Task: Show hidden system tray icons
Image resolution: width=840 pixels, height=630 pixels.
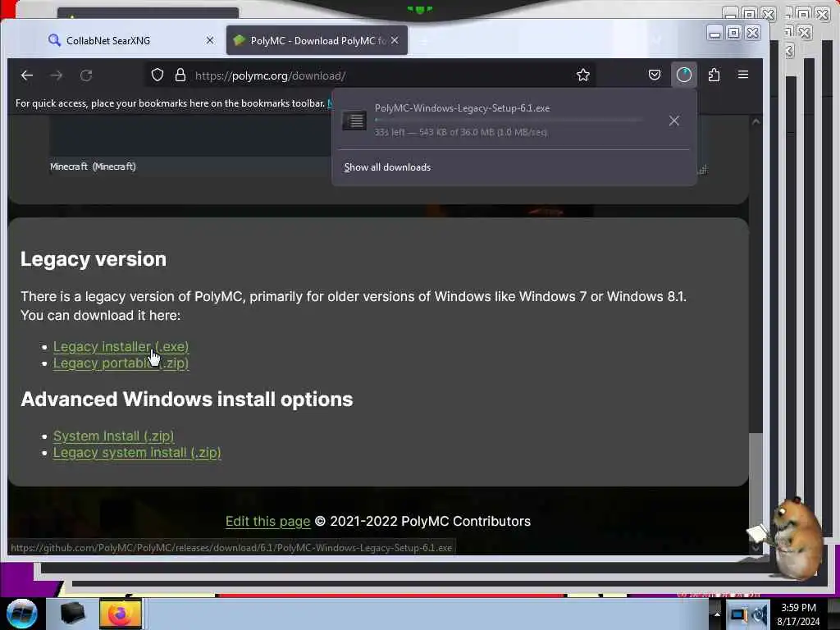Action: [717, 614]
